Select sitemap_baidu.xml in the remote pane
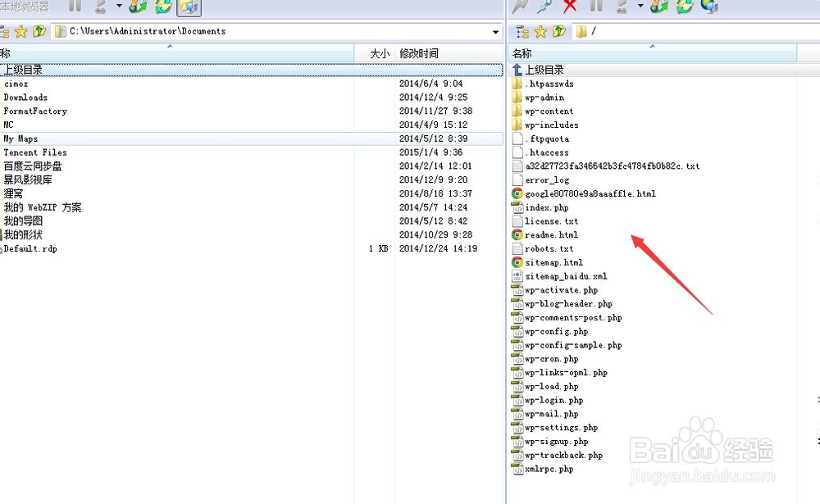This screenshot has width=820, height=504. [559, 276]
